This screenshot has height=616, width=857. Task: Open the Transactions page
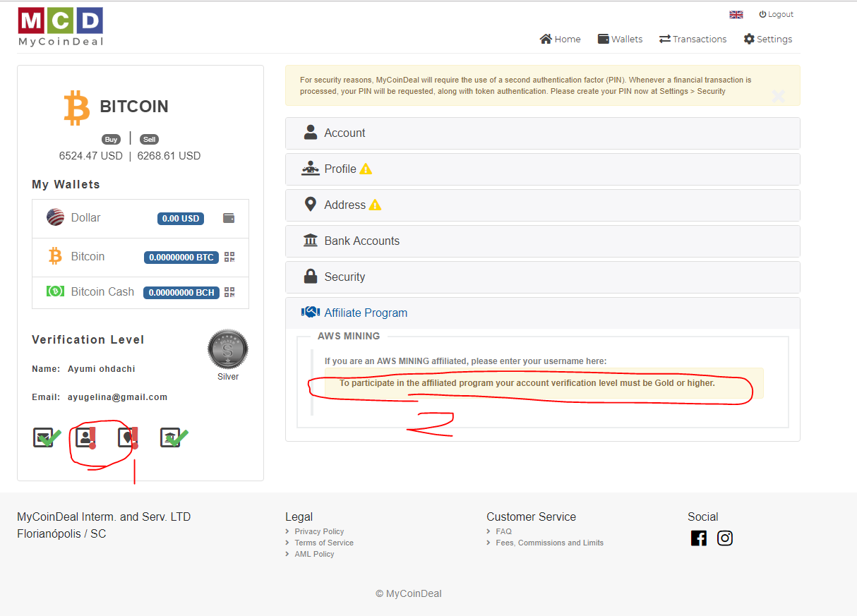(693, 39)
